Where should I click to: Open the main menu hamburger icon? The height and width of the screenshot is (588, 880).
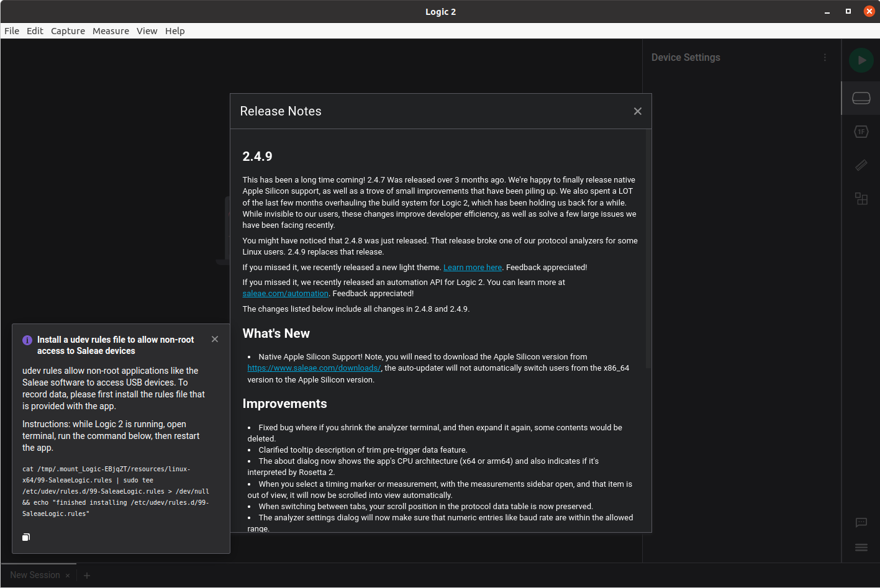coord(861,548)
